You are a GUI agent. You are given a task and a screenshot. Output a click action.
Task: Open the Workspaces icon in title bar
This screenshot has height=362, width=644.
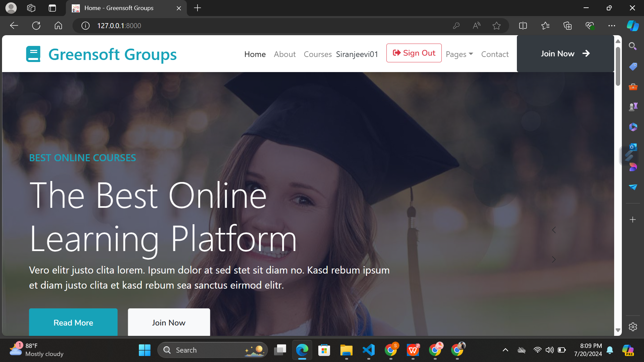(x=31, y=8)
